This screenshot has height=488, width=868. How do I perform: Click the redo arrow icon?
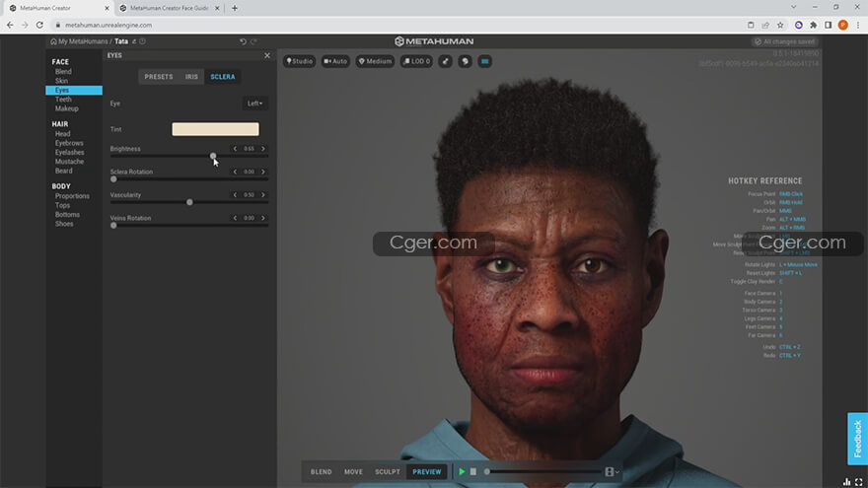tap(253, 41)
